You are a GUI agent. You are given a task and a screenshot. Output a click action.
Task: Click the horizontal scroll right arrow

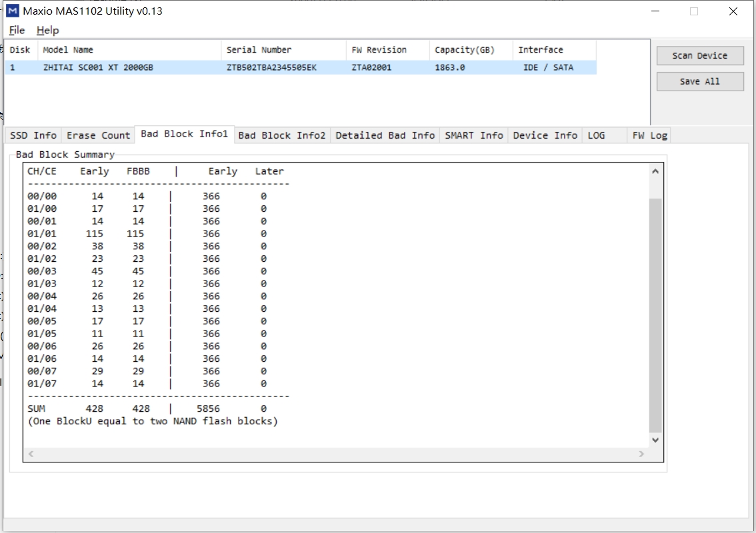(x=641, y=454)
